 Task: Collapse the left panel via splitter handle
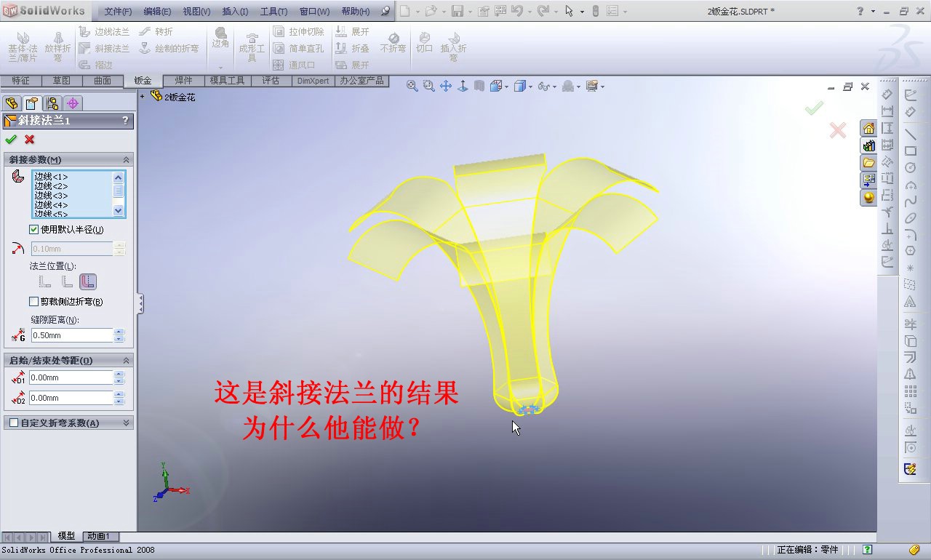point(140,303)
